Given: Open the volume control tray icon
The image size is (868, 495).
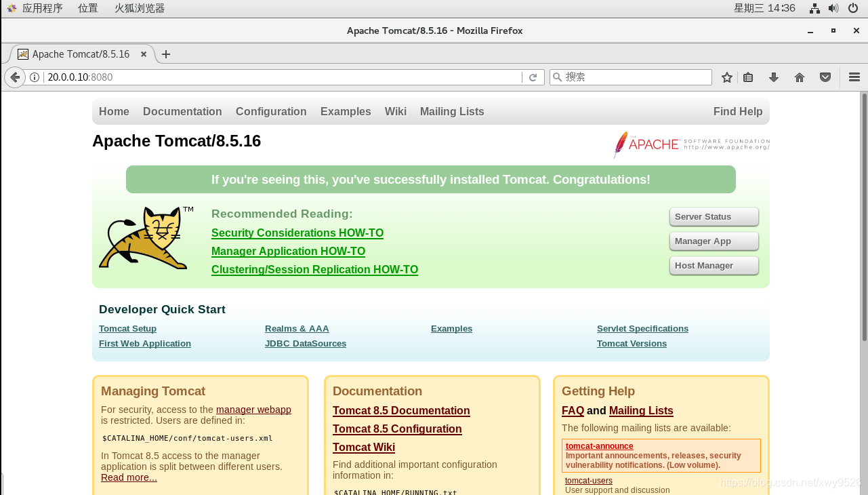Looking at the screenshot, I should 833,8.
